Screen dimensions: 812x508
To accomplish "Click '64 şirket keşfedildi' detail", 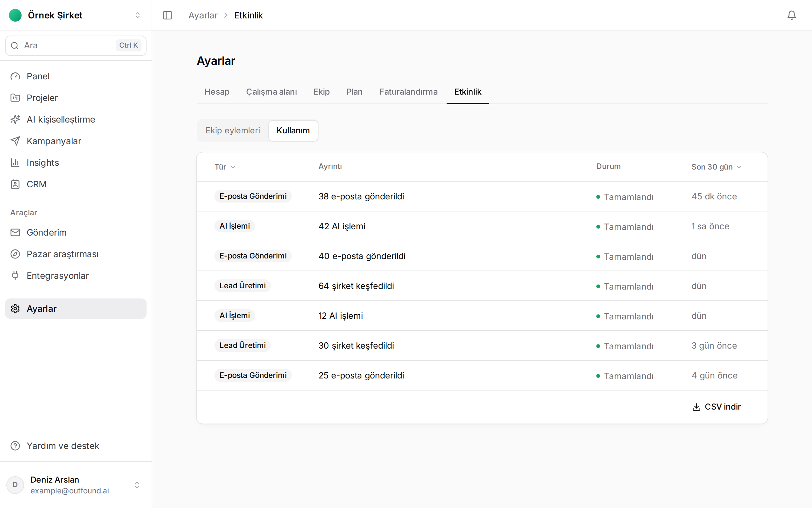I will 356,286.
